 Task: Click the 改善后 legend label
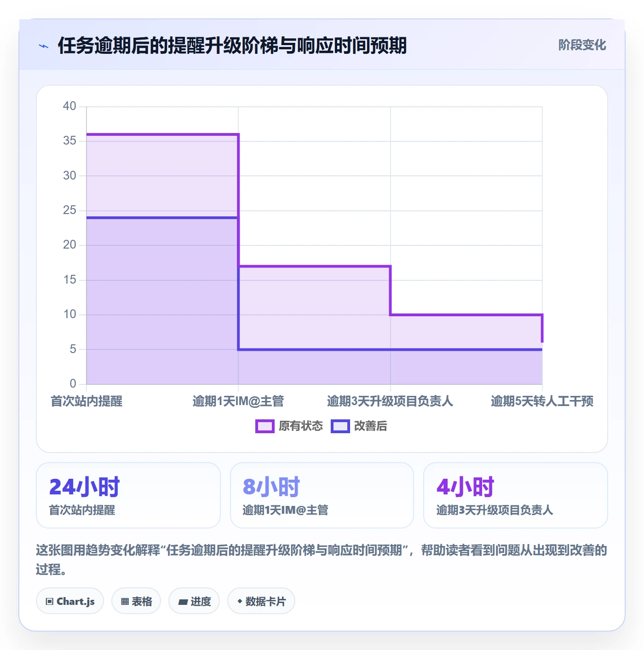coord(370,426)
